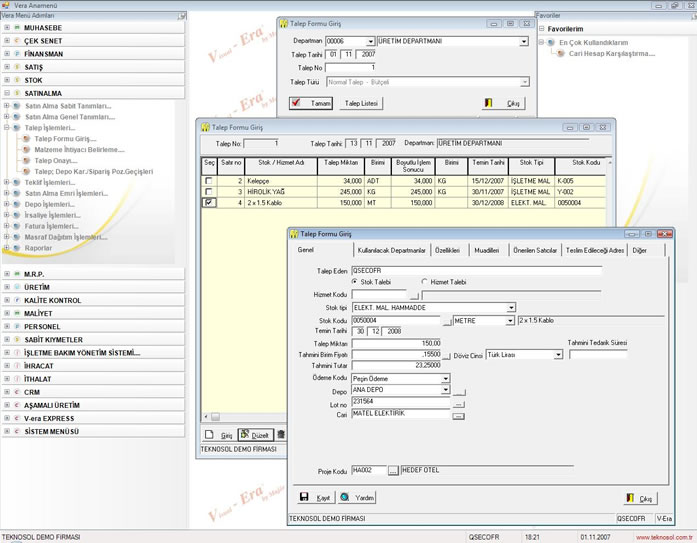Tick the checkbox for Kelepçe row

[x=208, y=181]
